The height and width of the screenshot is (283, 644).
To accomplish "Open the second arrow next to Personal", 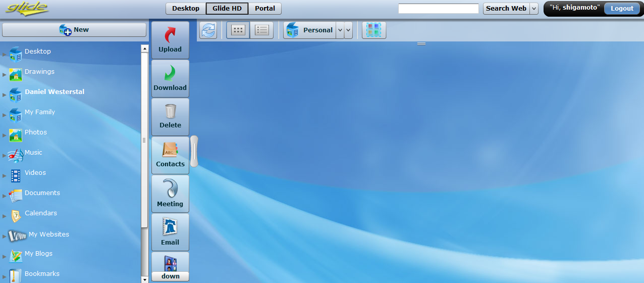I will [348, 30].
